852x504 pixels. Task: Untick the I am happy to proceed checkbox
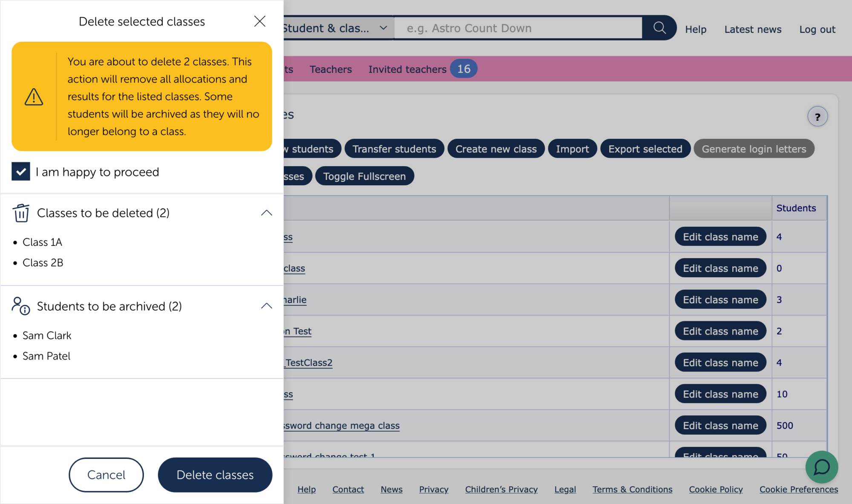coord(21,172)
